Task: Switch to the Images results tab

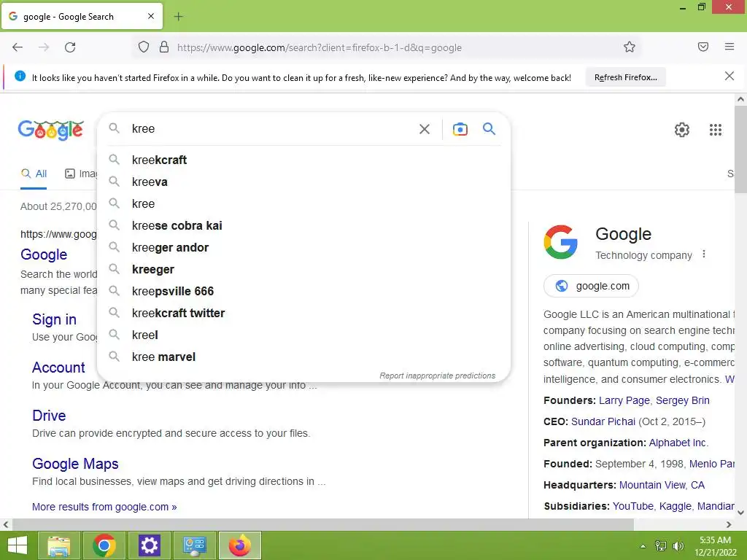Action: [80, 174]
